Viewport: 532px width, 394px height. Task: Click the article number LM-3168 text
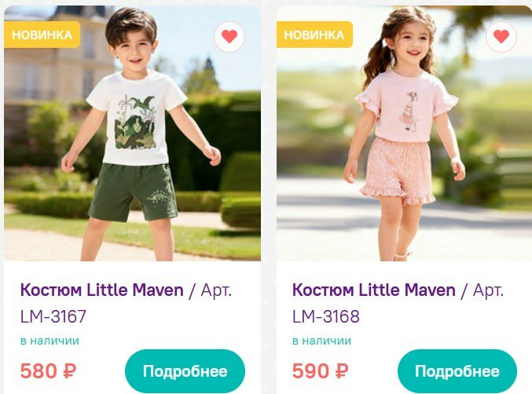pos(325,316)
